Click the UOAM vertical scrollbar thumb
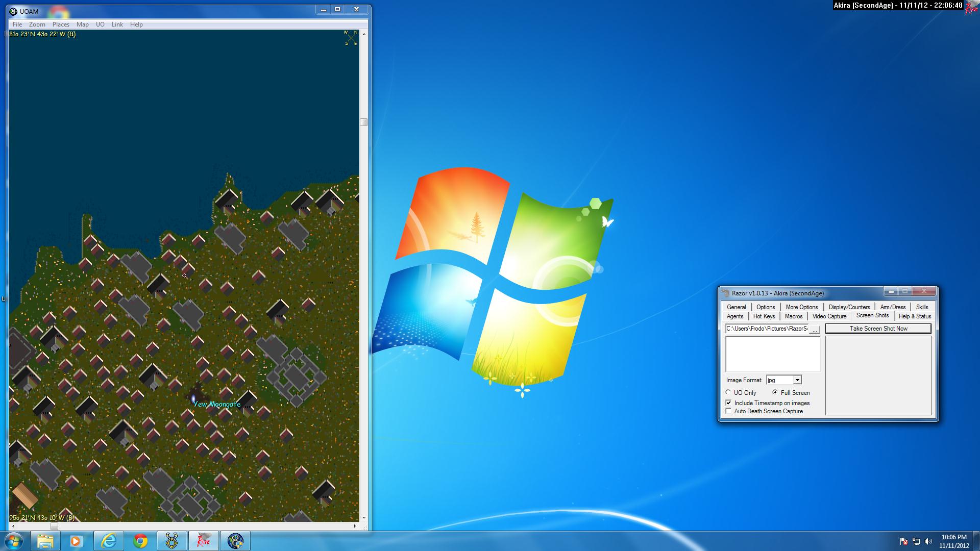 tap(363, 122)
